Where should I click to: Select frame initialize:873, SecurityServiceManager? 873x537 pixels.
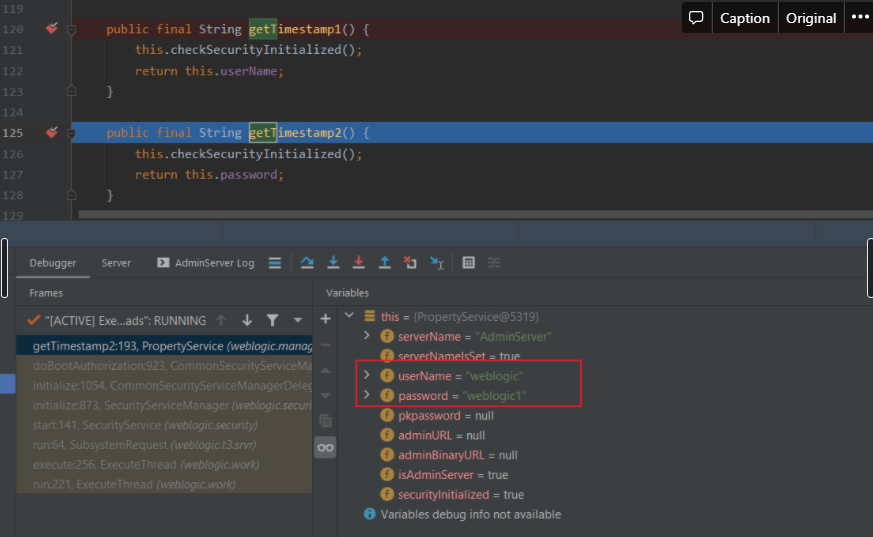164,405
